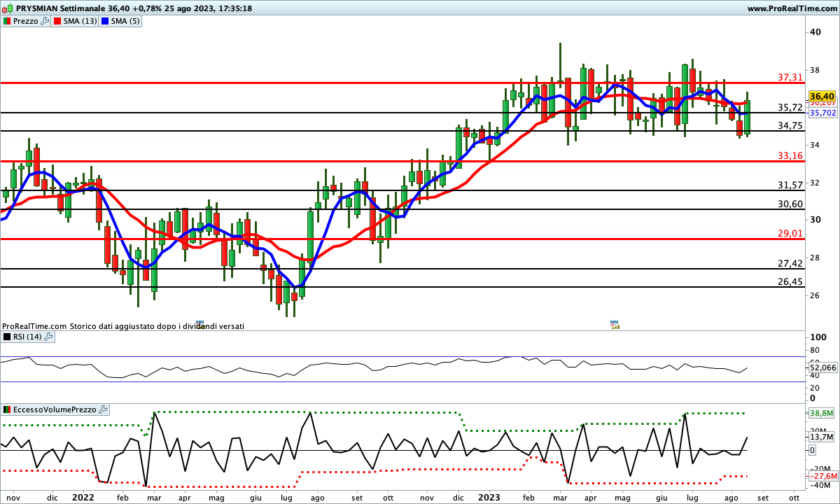Screen dimensions: 840x504
Task: Select the SMA (13) indicator label
Action: point(80,21)
